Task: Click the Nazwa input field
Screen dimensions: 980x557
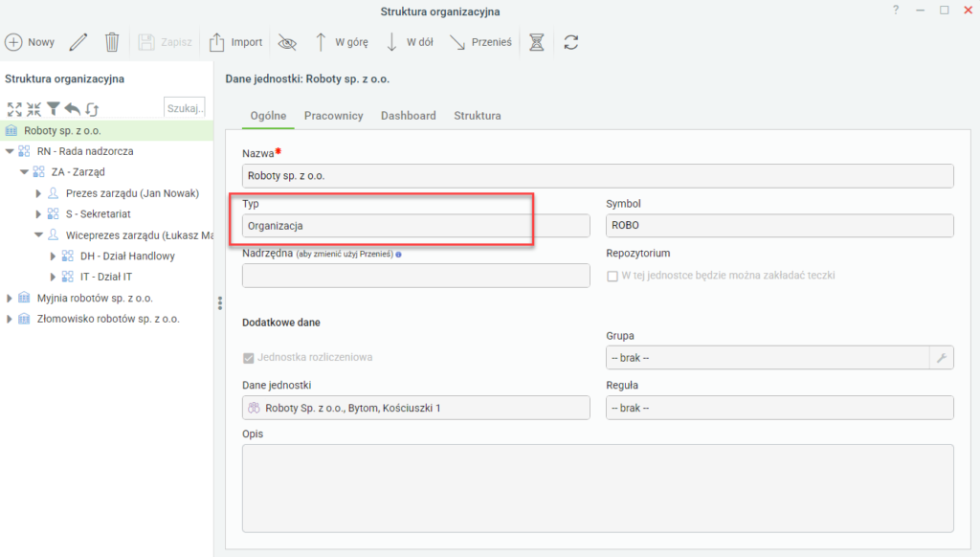Action: pos(597,176)
